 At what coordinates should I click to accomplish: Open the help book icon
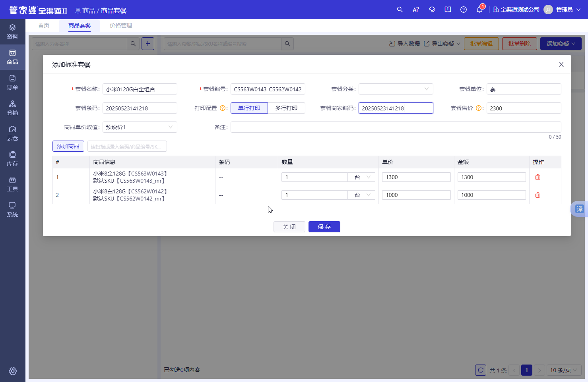pos(448,10)
